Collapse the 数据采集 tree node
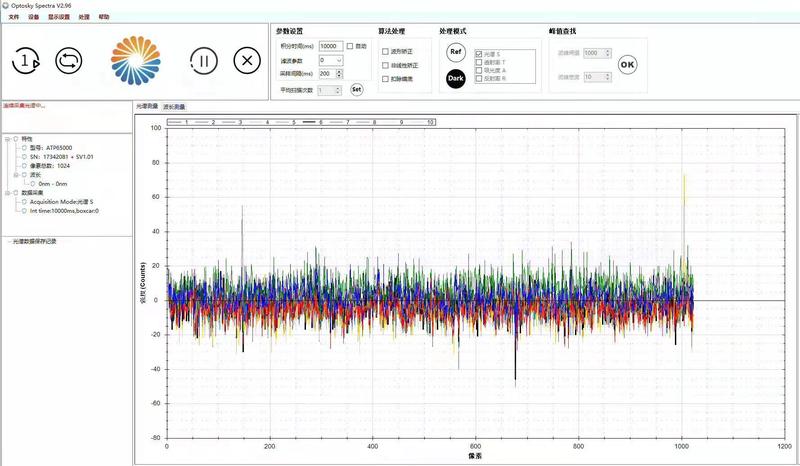This screenshot has width=800, height=466. [x=8, y=192]
